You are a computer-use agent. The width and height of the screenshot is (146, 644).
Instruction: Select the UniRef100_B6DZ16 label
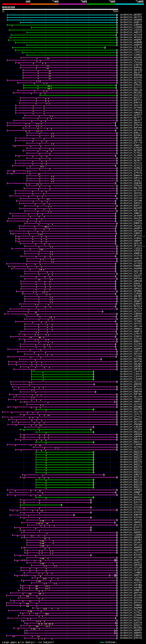[131, 472]
